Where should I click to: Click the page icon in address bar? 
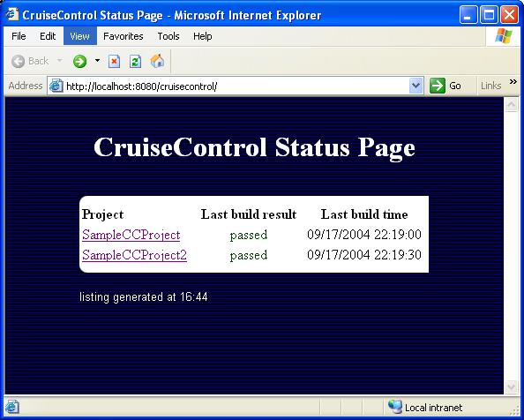tap(56, 86)
